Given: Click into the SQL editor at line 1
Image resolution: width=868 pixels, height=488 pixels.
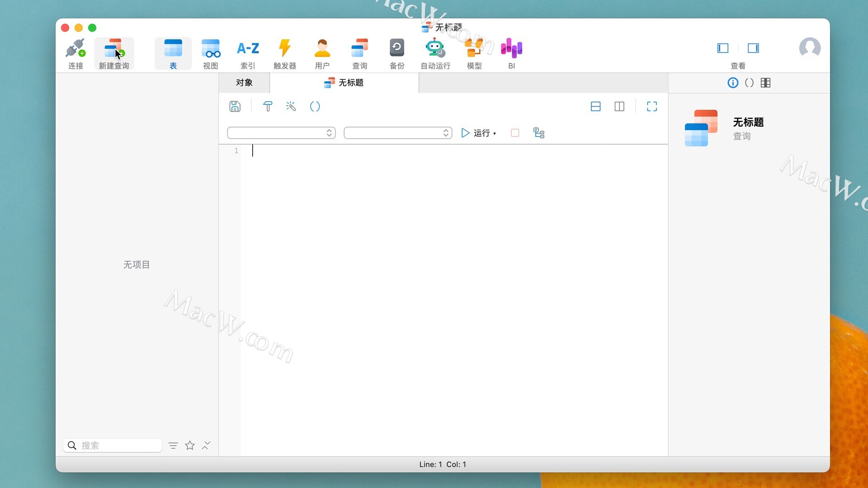Looking at the screenshot, I should (454, 151).
